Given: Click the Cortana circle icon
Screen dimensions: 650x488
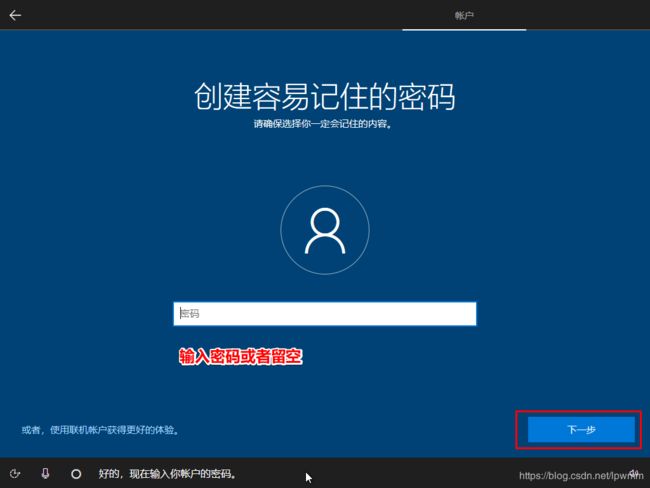Looking at the screenshot, I should pyautogui.click(x=76, y=474).
